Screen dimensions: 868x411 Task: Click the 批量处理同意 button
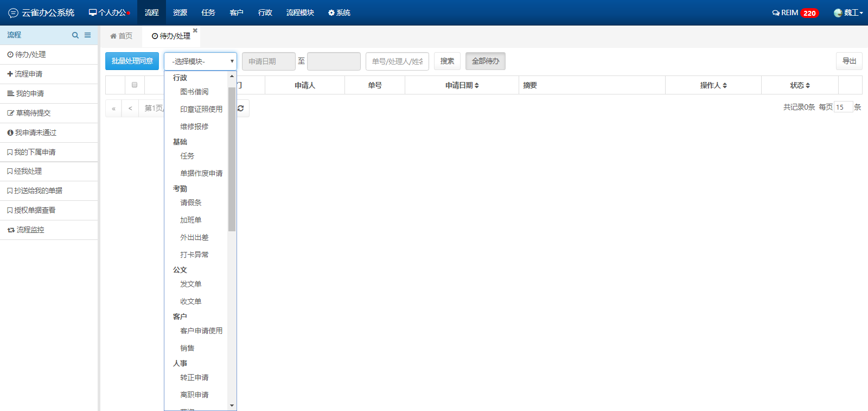132,61
